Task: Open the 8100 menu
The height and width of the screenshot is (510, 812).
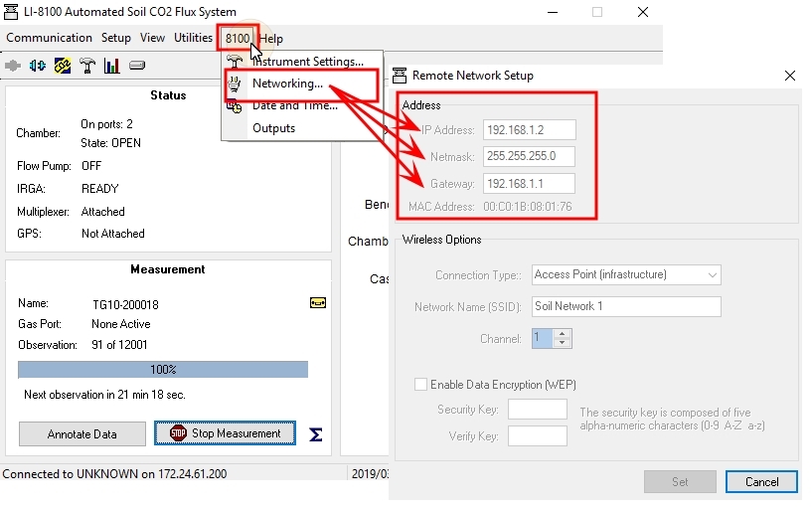Action: click(238, 39)
